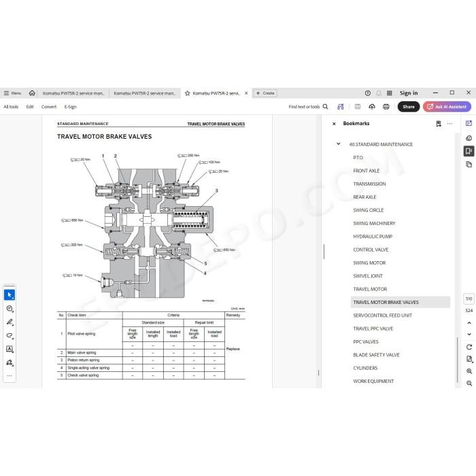The width and height of the screenshot is (476, 476).
Task: Open SWIVEL JOINT bookmark
Action: click(x=368, y=276)
